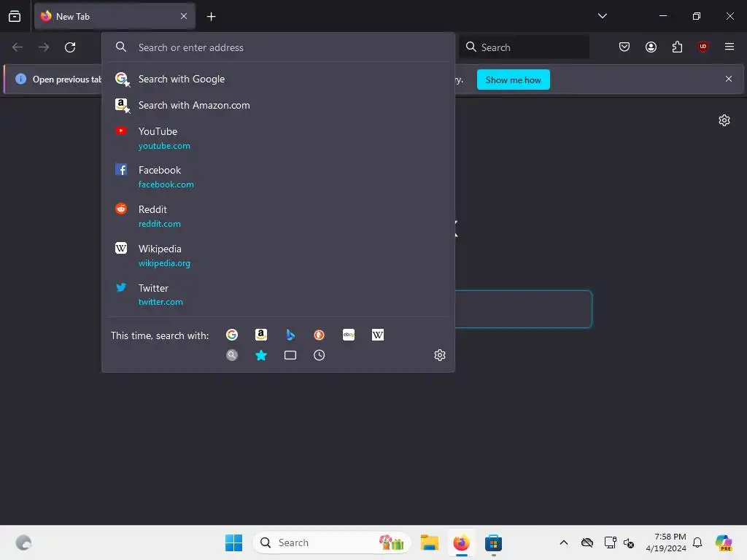Expand the list all tabs chevron
The width and height of the screenshot is (747, 560).
point(602,16)
